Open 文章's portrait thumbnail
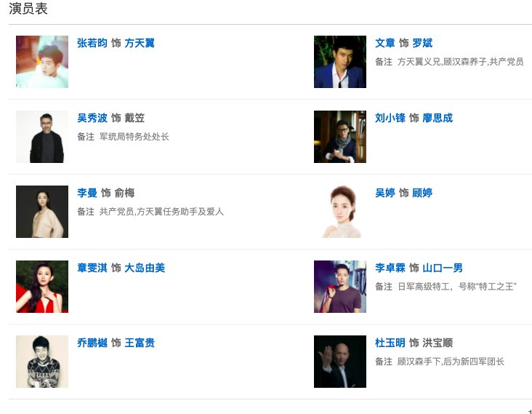The image size is (532, 414). [340, 62]
